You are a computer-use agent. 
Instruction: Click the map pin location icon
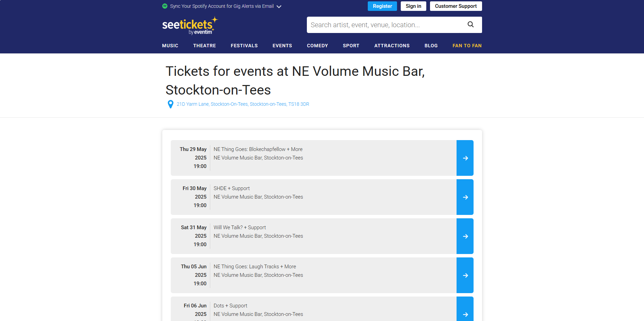[170, 104]
